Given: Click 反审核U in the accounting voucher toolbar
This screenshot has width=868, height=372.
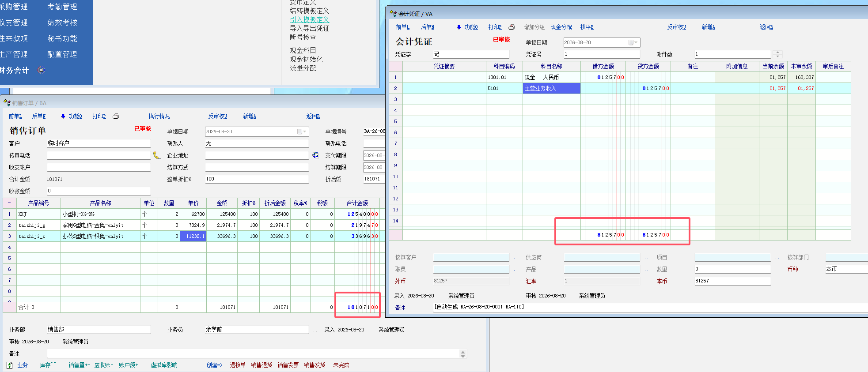Looking at the screenshot, I should pyautogui.click(x=677, y=27).
